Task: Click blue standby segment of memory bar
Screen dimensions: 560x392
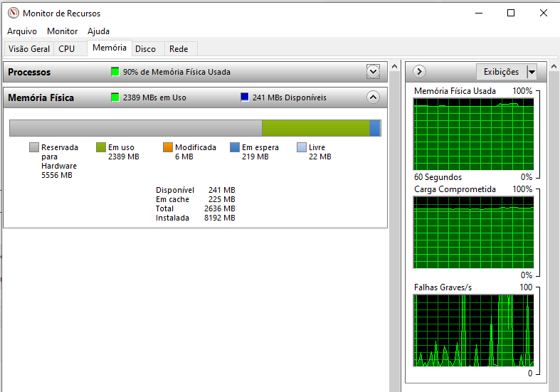Action: click(x=375, y=128)
